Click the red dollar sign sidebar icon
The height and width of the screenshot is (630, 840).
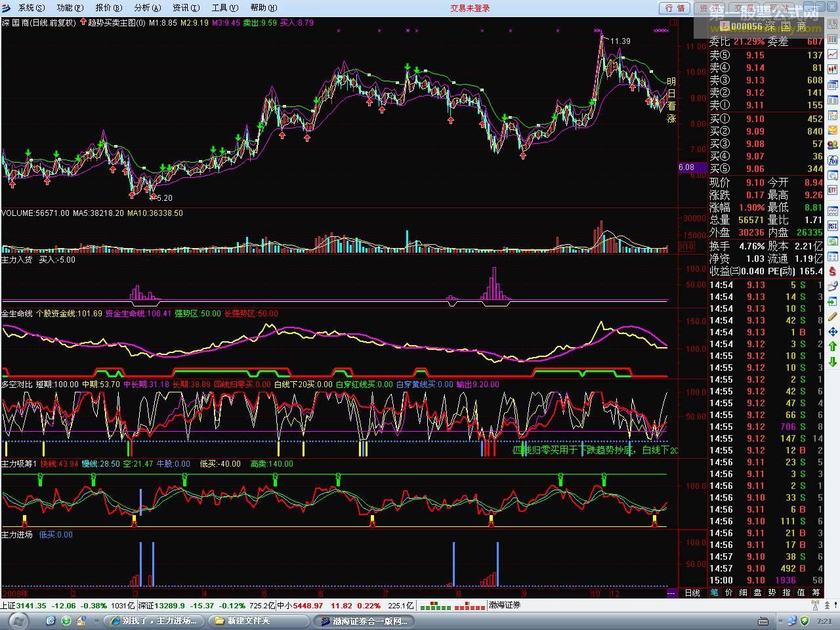pos(833,271)
